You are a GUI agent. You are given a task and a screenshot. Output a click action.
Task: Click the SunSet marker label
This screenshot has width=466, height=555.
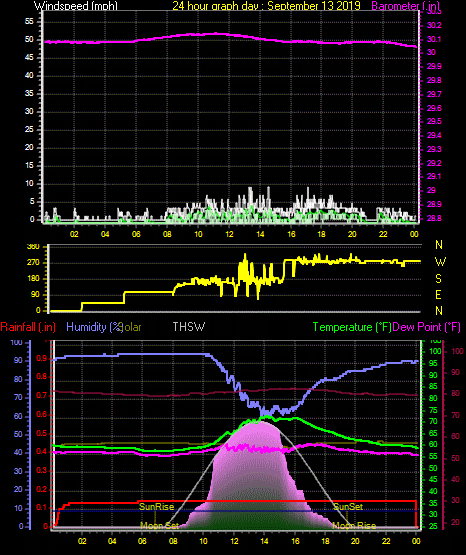click(348, 507)
